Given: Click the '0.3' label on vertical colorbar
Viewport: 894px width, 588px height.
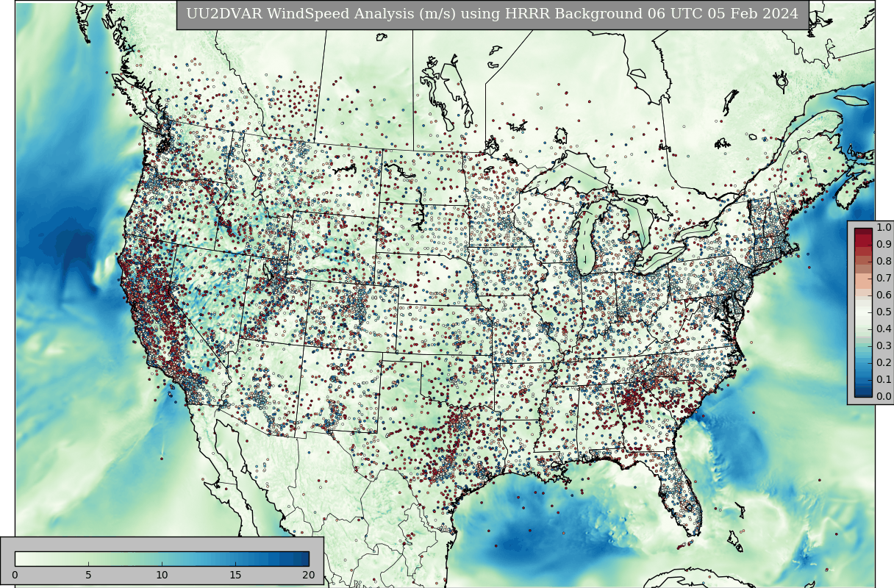Looking at the screenshot, I should (x=884, y=346).
